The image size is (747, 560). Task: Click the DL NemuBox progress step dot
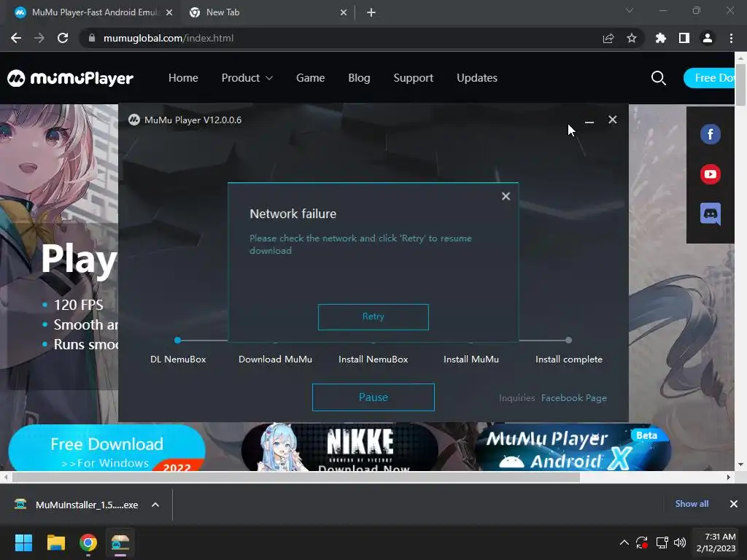(178, 340)
